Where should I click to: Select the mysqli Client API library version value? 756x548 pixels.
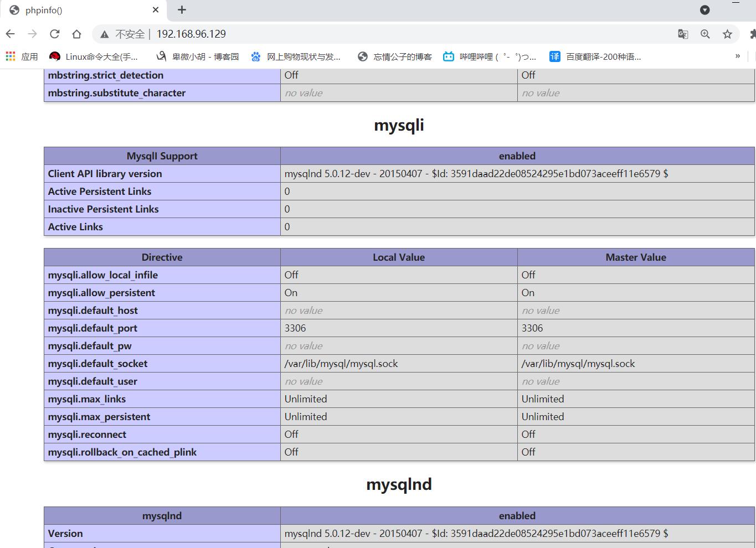point(476,174)
